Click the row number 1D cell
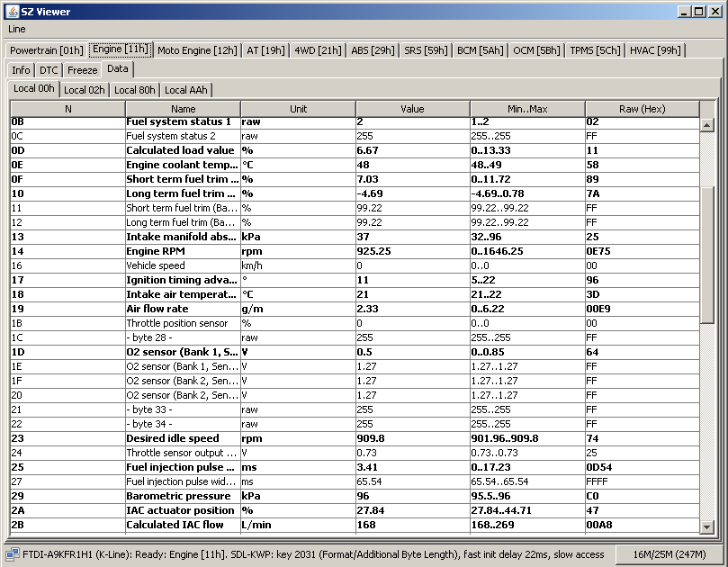 point(67,352)
